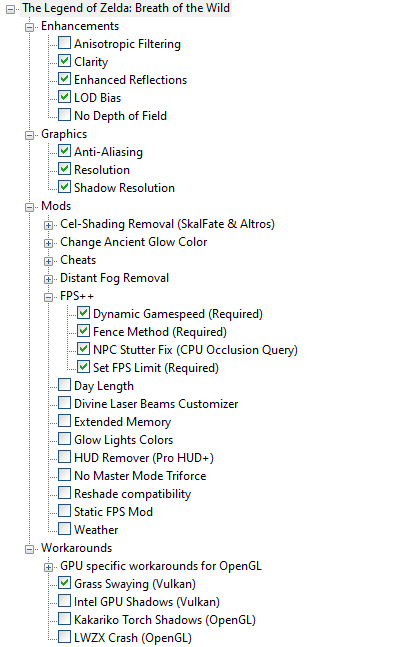400x647 pixels.
Task: Click 'NPC Stutter Fix (CPU Occlusion Query)' text
Action: [x=195, y=350]
